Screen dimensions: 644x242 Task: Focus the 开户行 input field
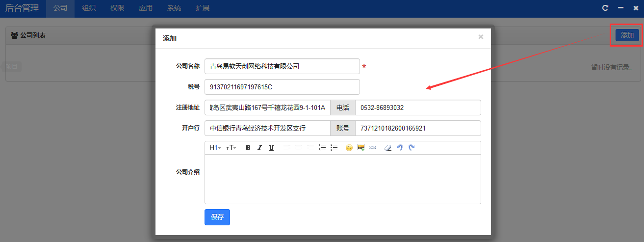click(x=267, y=128)
